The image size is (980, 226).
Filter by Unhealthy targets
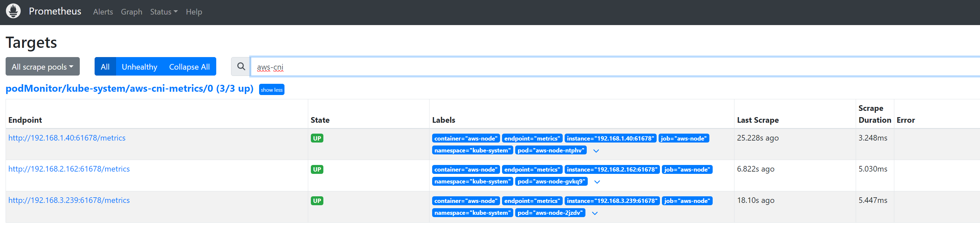coord(139,67)
